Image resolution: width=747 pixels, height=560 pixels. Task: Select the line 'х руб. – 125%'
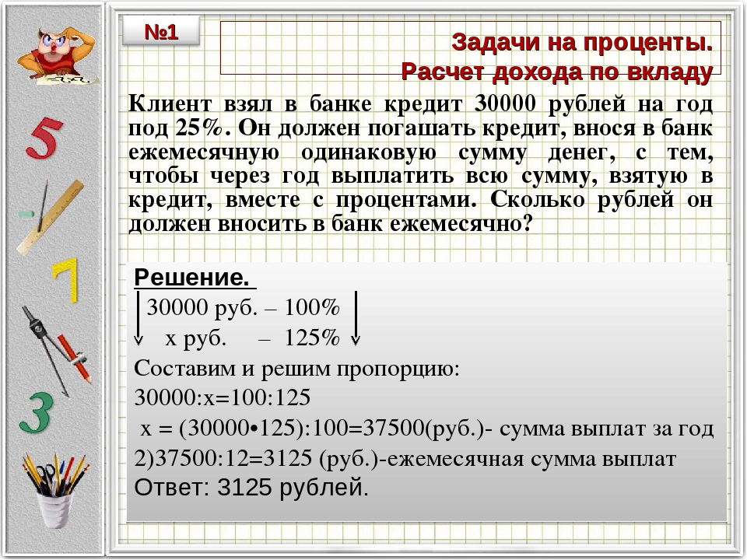coord(251,338)
